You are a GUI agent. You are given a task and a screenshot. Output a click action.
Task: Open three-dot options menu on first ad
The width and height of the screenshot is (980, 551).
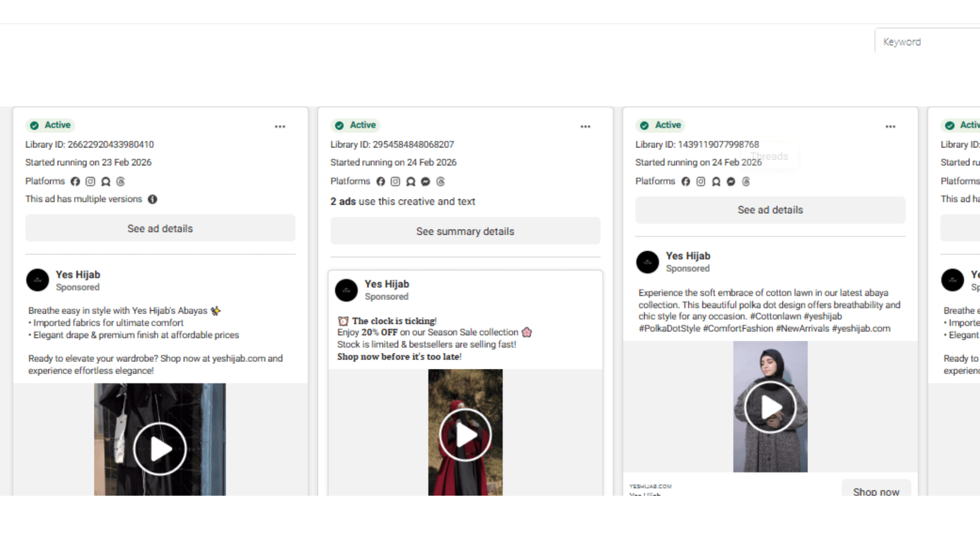(x=280, y=127)
